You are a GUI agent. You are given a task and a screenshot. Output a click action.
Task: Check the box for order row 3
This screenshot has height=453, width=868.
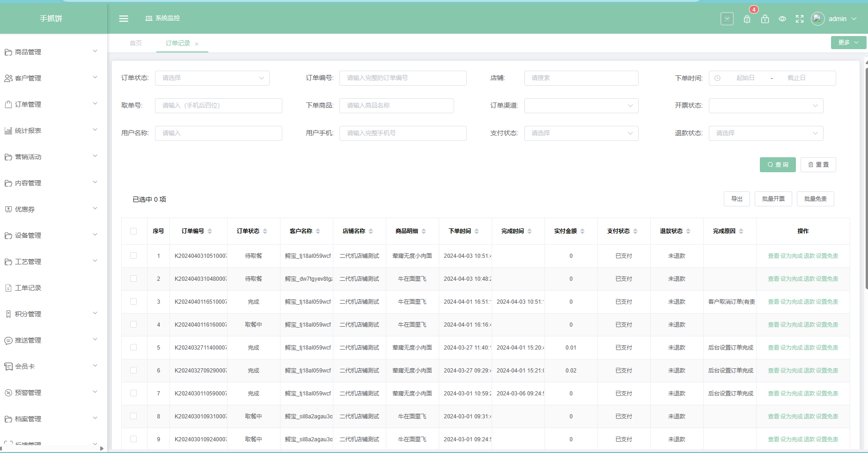pos(133,301)
